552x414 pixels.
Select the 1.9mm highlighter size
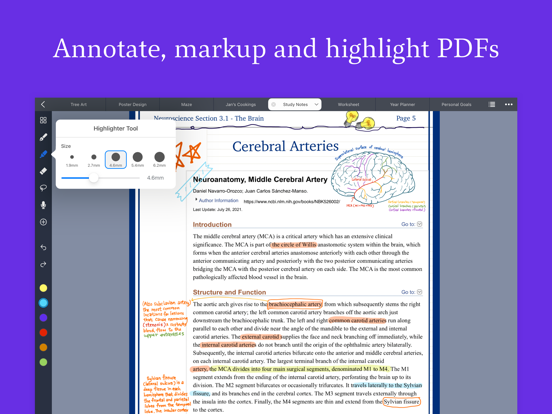[x=72, y=159]
